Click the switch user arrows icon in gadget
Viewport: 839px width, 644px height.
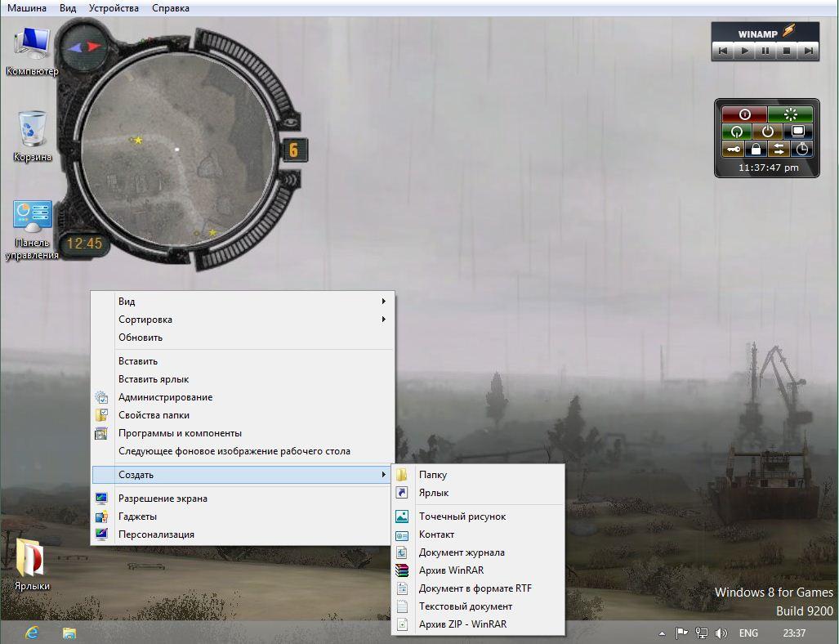(x=779, y=149)
